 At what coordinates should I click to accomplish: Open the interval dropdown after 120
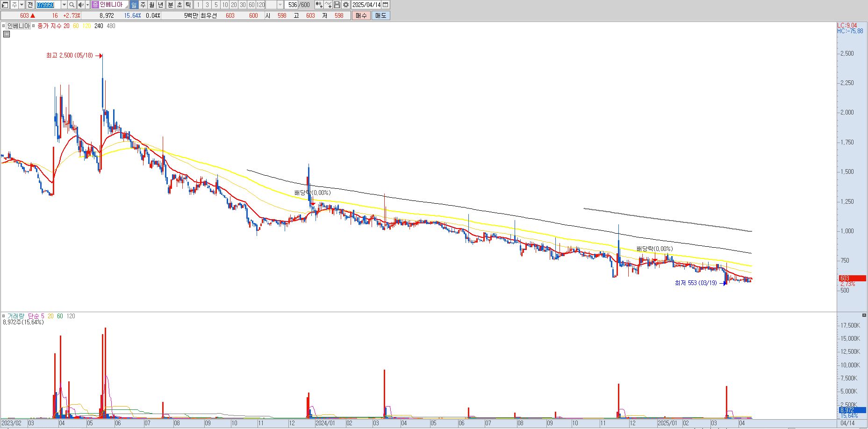pos(280,5)
